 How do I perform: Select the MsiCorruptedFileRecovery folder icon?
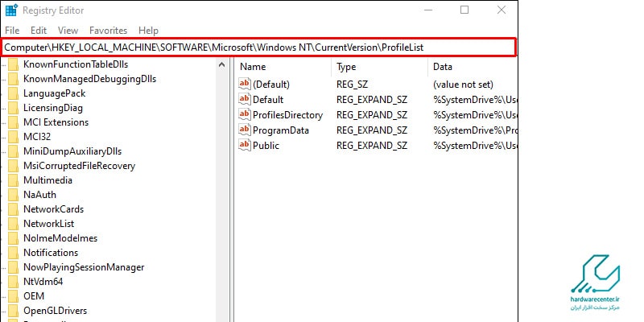pyautogui.click(x=14, y=166)
